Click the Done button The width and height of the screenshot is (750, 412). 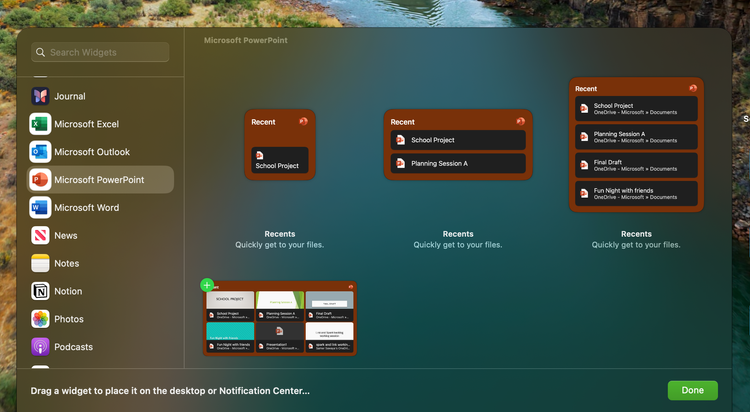point(693,390)
